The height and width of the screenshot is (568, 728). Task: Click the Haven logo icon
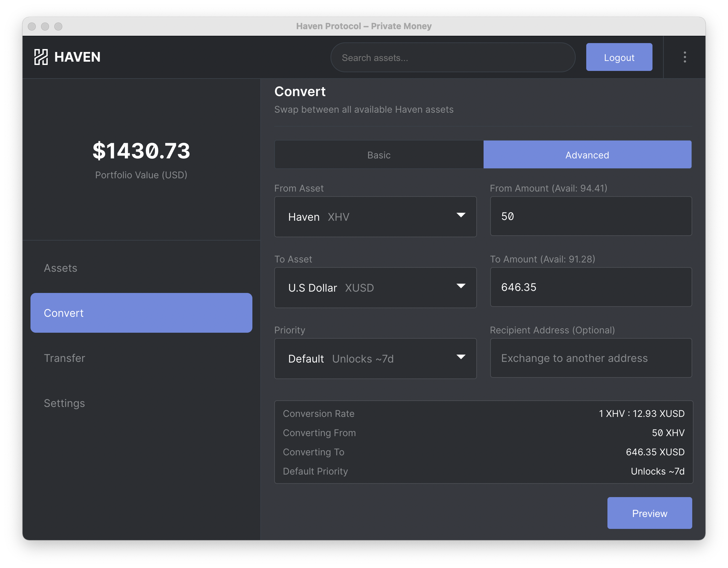coord(41,57)
